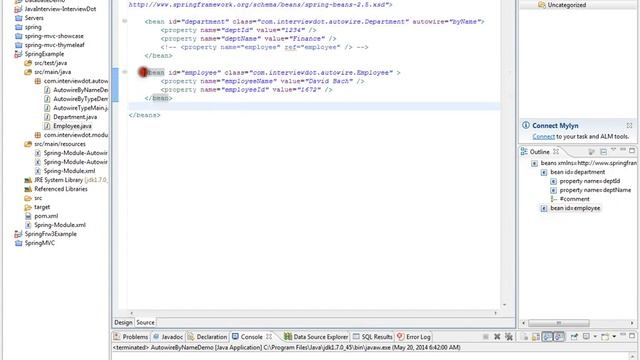Image resolution: width=640 pixels, height=360 pixels.
Task: Collapse the department bean fold marker
Action: click(x=125, y=21)
